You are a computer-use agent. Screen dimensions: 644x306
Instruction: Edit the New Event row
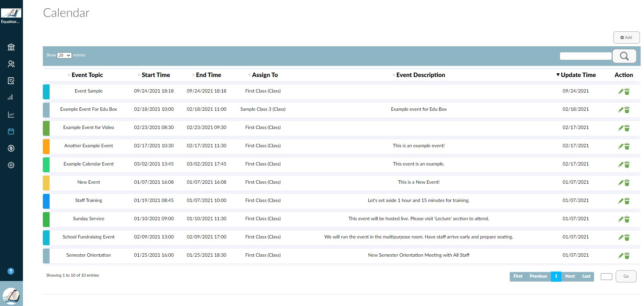point(620,183)
